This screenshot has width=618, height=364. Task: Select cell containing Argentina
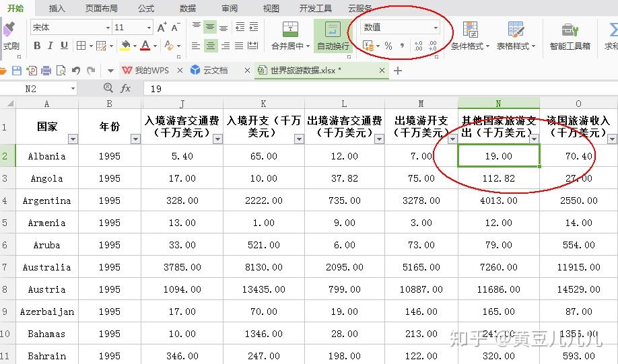coord(47,201)
